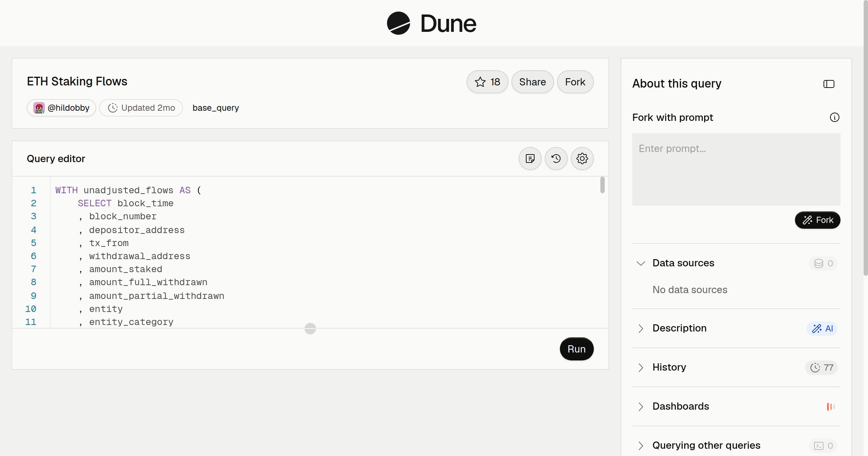Collapse the About this query sidebar panel
The height and width of the screenshot is (456, 868).
(829, 84)
